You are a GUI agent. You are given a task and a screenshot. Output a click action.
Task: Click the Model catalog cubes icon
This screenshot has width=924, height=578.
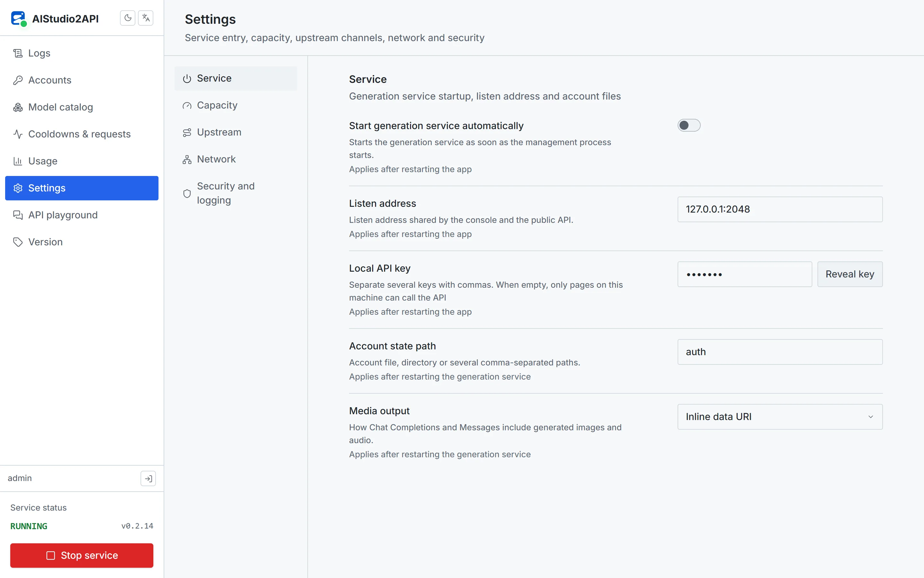(x=18, y=107)
